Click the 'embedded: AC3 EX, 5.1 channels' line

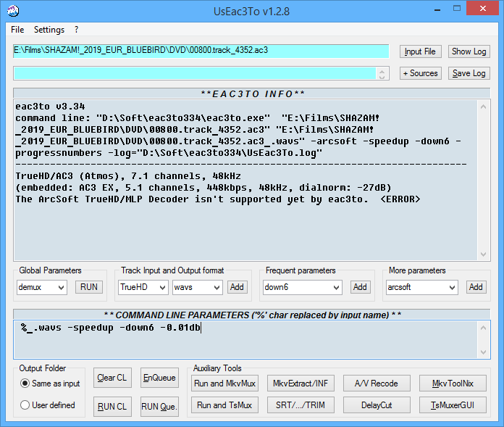[203, 188]
